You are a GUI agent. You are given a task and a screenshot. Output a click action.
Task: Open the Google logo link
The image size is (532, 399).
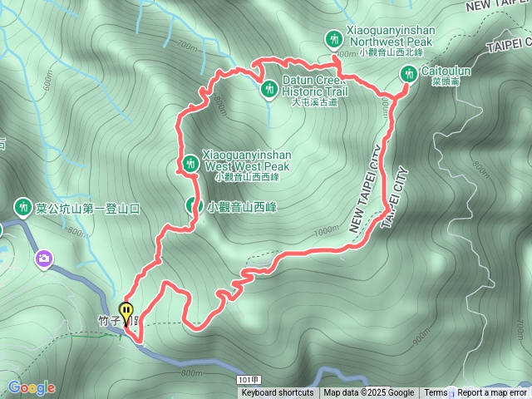(32, 388)
